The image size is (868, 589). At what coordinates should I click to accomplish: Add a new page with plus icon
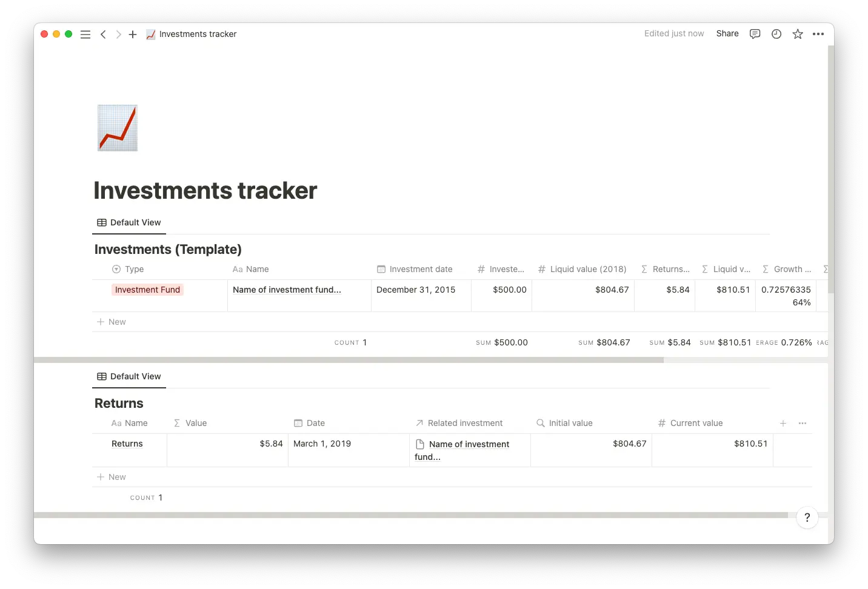[x=133, y=34]
